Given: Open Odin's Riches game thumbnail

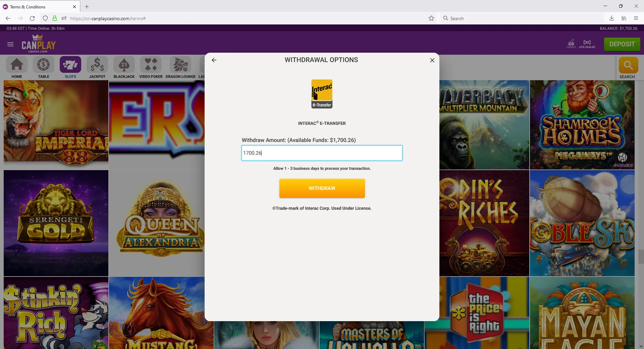Looking at the screenshot, I should 484,223.
